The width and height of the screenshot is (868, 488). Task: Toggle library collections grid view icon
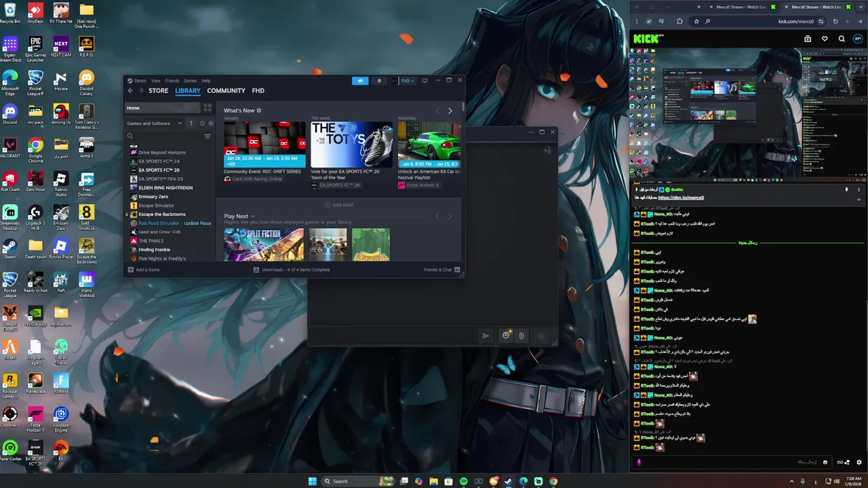208,108
